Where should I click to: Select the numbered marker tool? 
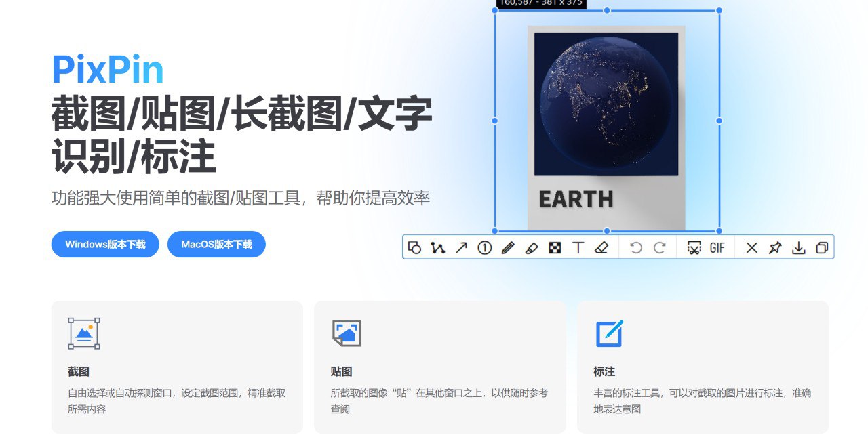pos(484,247)
